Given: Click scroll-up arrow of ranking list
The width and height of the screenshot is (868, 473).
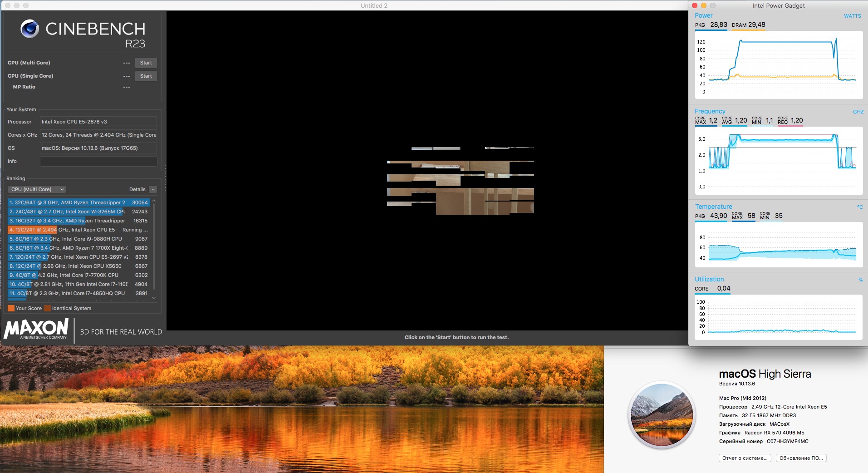Looking at the screenshot, I should tap(154, 201).
